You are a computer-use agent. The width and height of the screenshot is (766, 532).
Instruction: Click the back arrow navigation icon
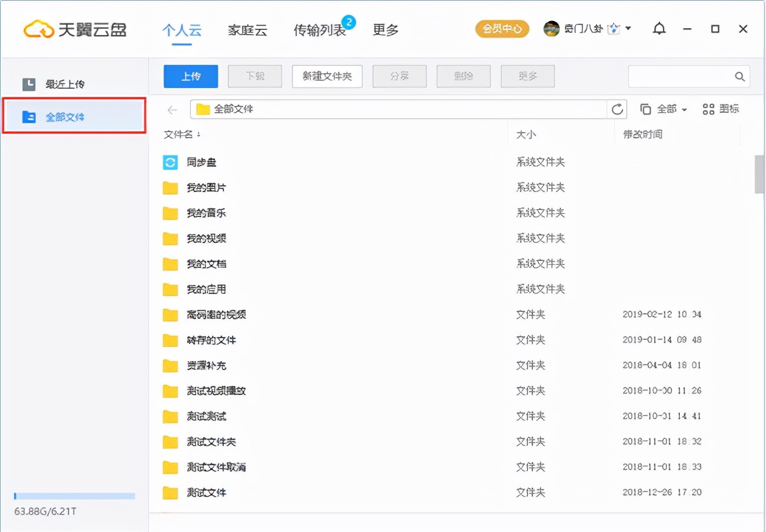click(171, 109)
